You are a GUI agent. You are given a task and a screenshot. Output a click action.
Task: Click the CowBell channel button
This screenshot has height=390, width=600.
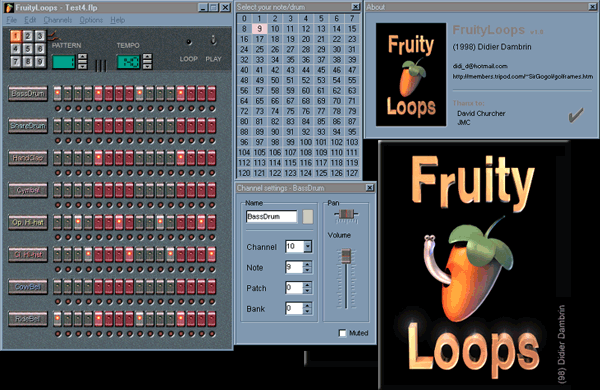(28, 287)
